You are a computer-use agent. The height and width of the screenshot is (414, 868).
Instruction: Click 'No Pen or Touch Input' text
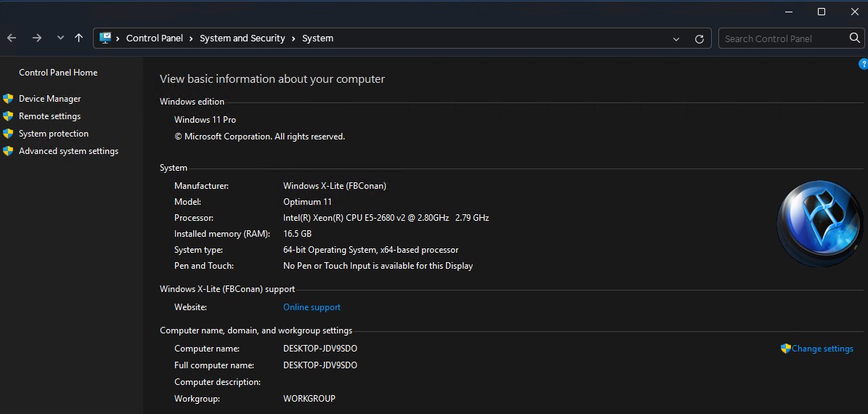[327, 266]
